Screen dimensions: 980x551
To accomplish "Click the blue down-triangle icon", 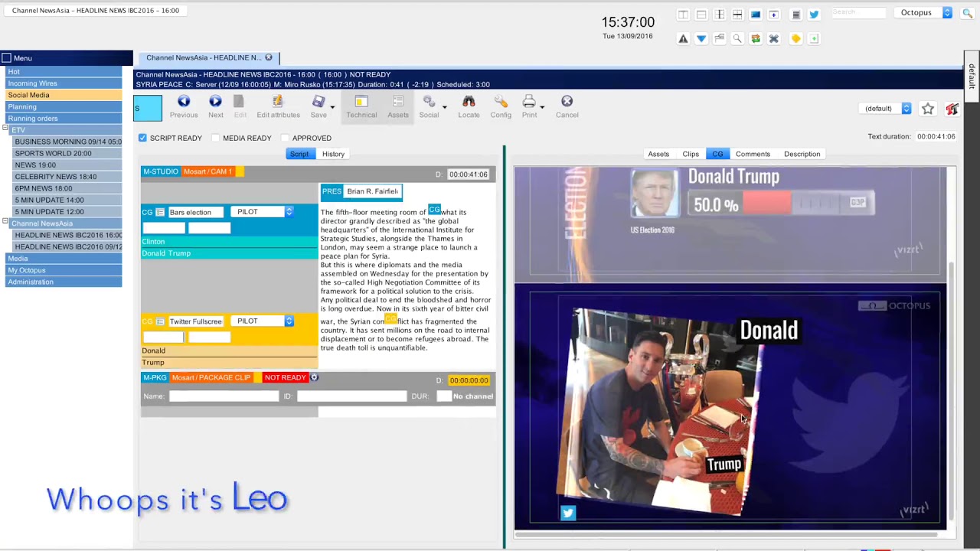I will [701, 38].
